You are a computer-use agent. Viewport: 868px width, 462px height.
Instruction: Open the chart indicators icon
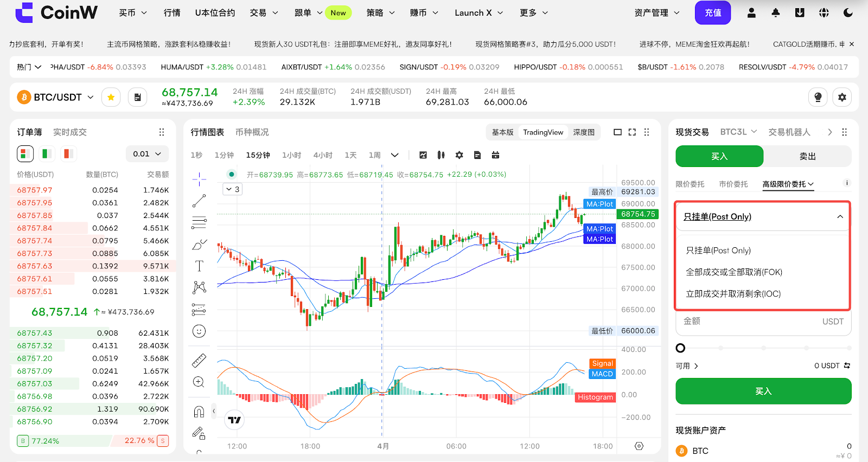coord(423,155)
